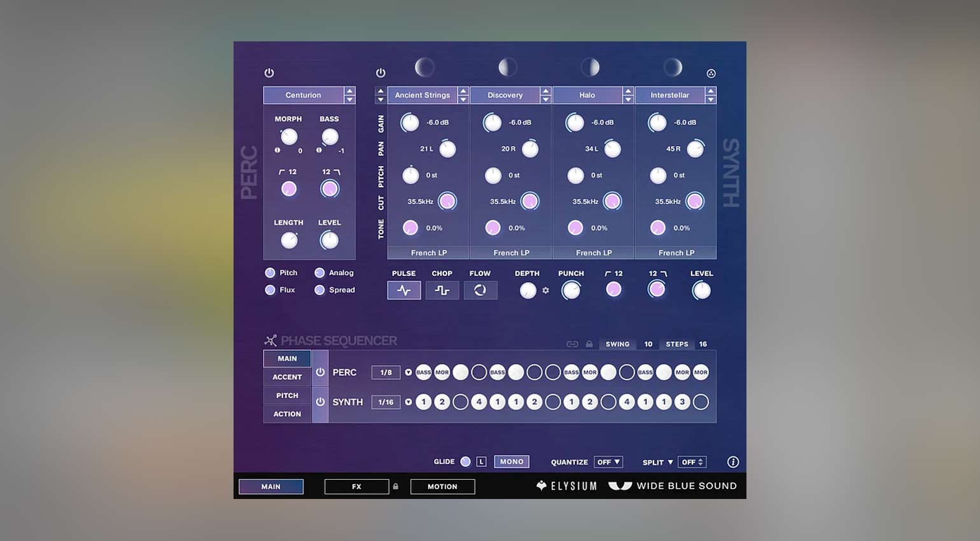Switch to the MAIN bottom tab
The height and width of the screenshot is (541, 980).
point(271,486)
